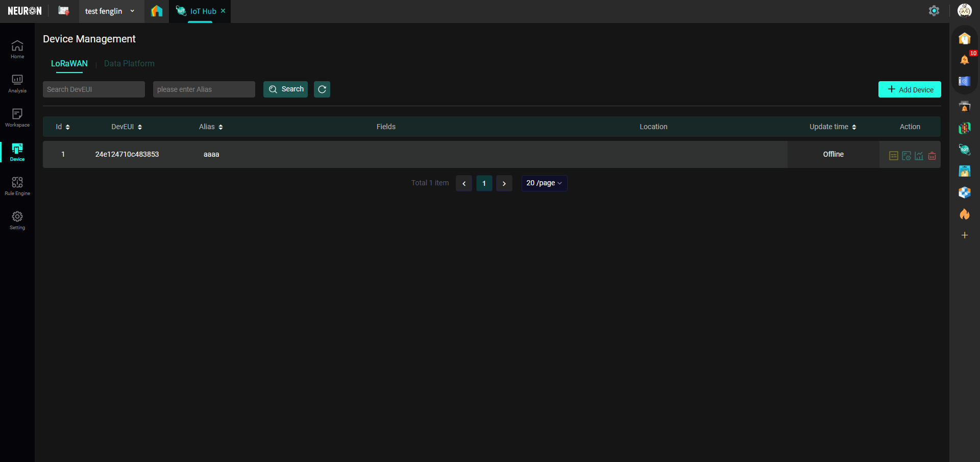
Task: Open device chart icon in Action column
Action: click(919, 156)
